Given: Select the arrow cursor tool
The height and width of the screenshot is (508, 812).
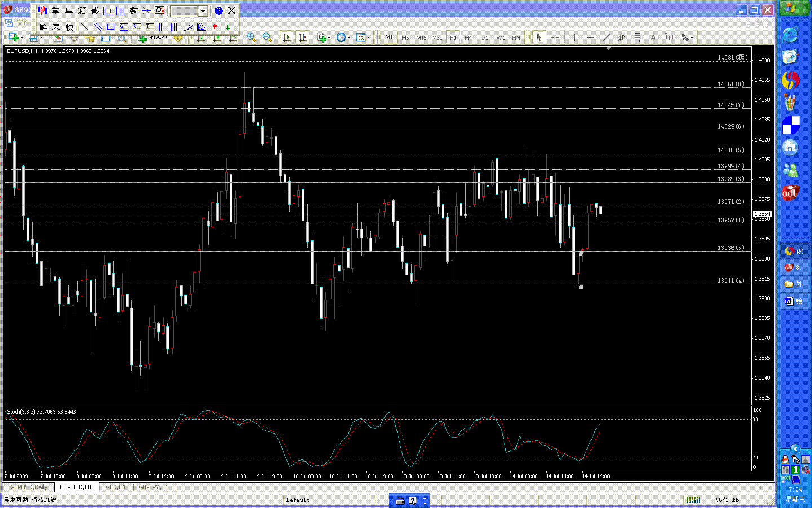Looking at the screenshot, I should tap(539, 37).
